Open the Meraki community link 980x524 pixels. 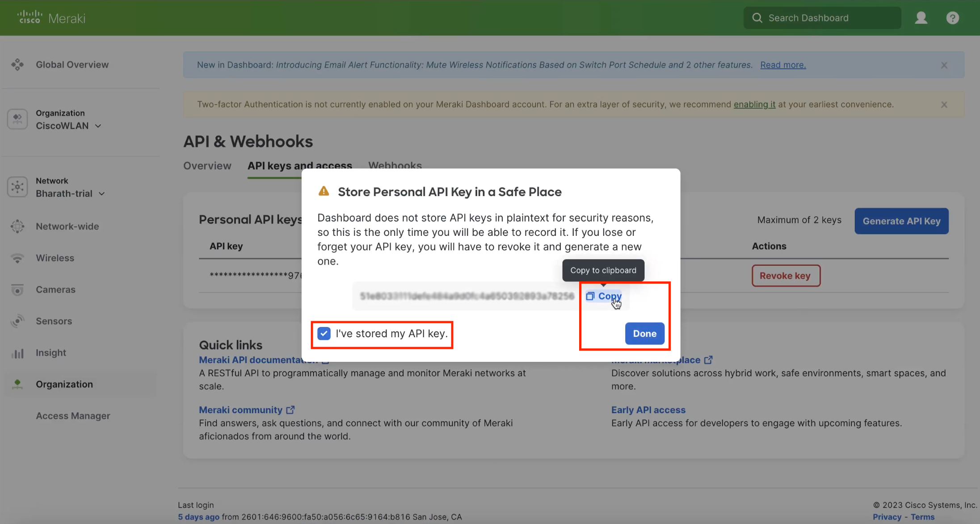[241, 410]
